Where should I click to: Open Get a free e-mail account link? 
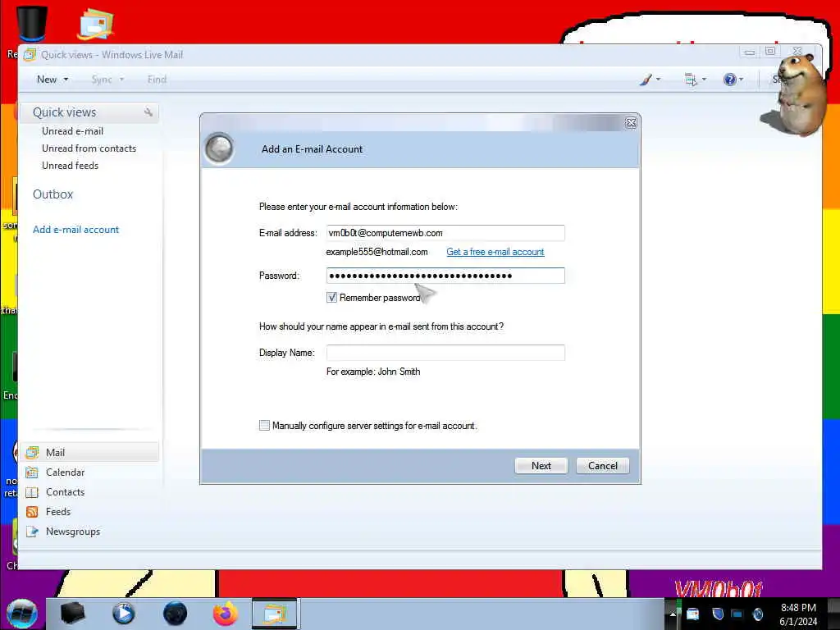pos(495,252)
